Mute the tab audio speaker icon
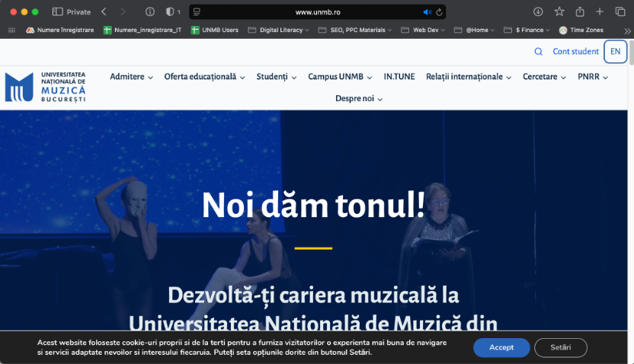 pyautogui.click(x=427, y=11)
